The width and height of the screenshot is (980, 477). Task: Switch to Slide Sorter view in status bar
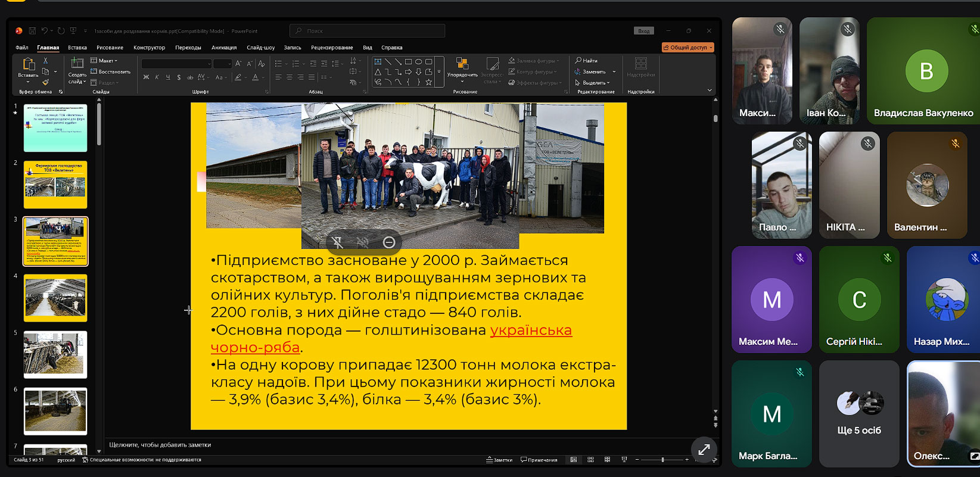tap(590, 460)
